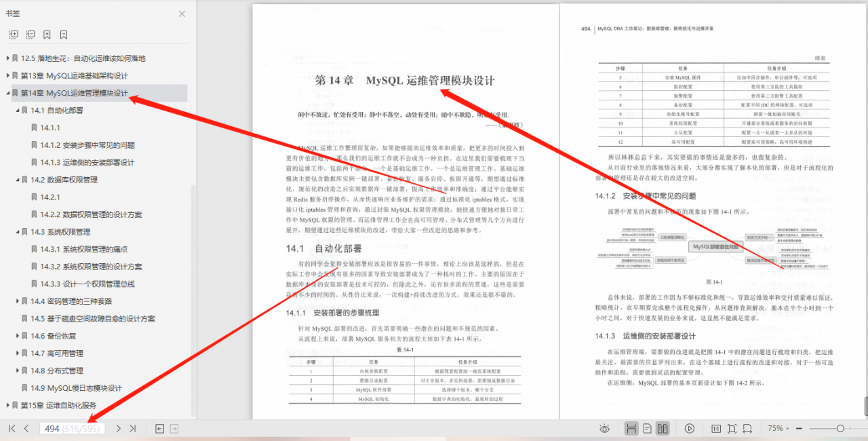Click heading 14.1.2 安装步骤中常见的问题 on page
Screen dimensions: 868x441
pyautogui.click(x=646, y=196)
